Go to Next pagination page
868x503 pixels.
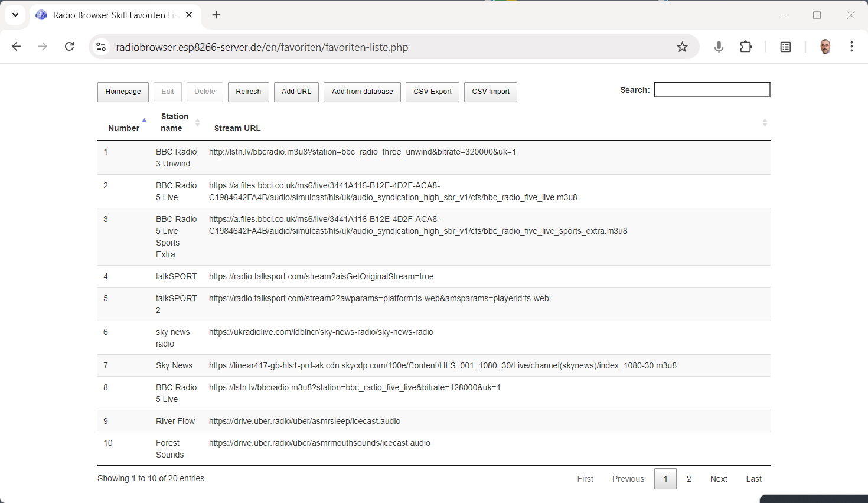719,479
